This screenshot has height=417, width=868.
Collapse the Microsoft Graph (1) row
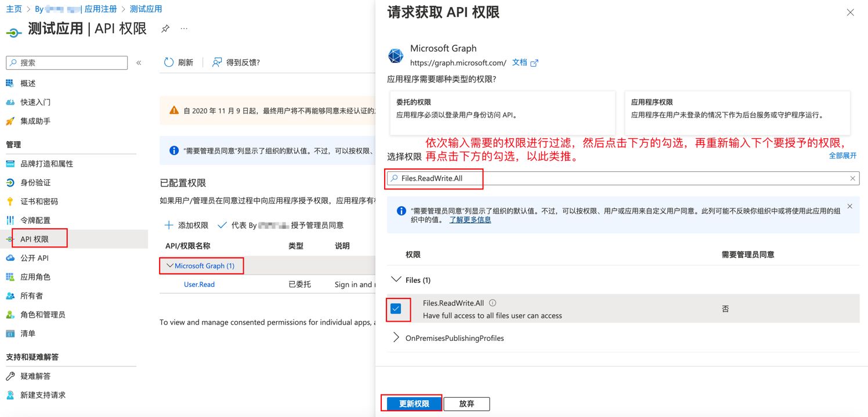pyautogui.click(x=170, y=265)
